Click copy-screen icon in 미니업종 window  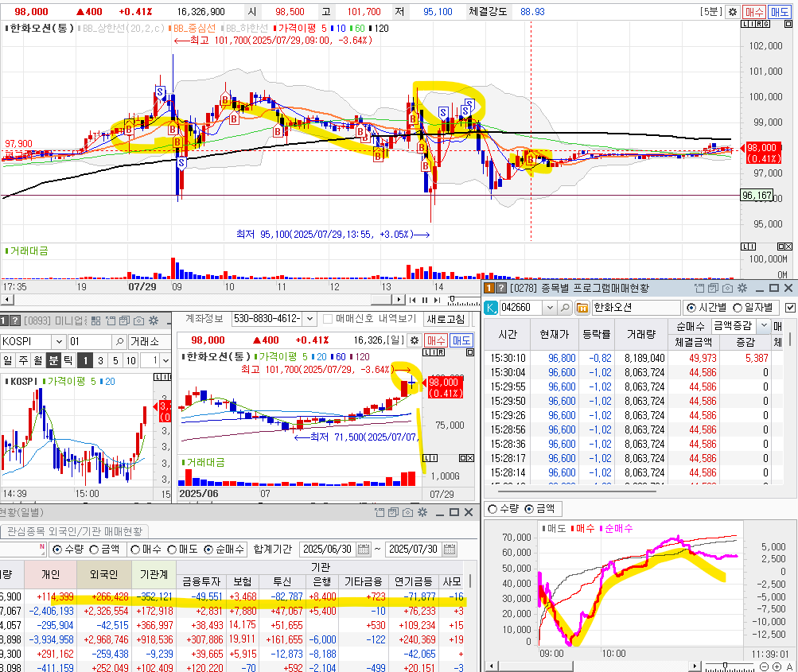click(x=125, y=321)
